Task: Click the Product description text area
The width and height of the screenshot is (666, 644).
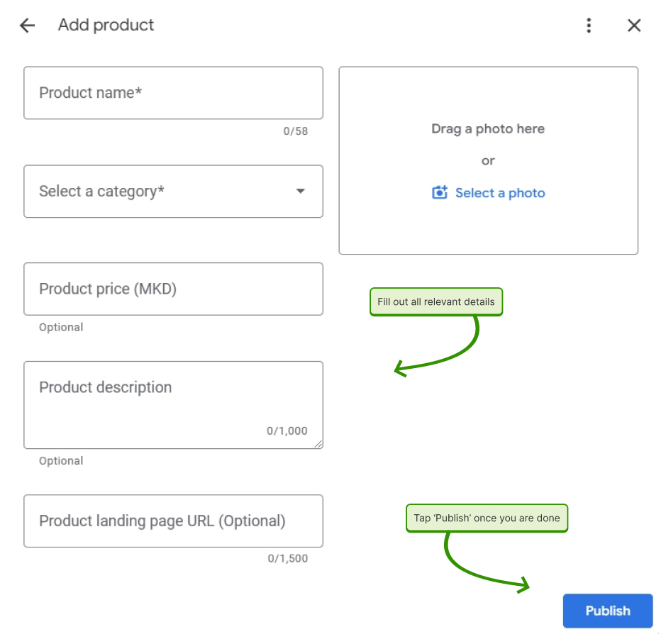Action: 173,405
